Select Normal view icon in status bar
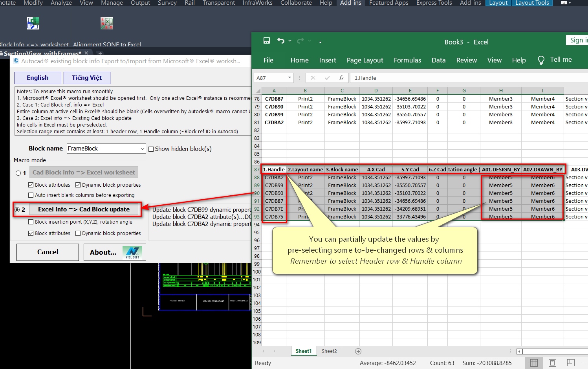This screenshot has width=588, height=369. coord(534,363)
